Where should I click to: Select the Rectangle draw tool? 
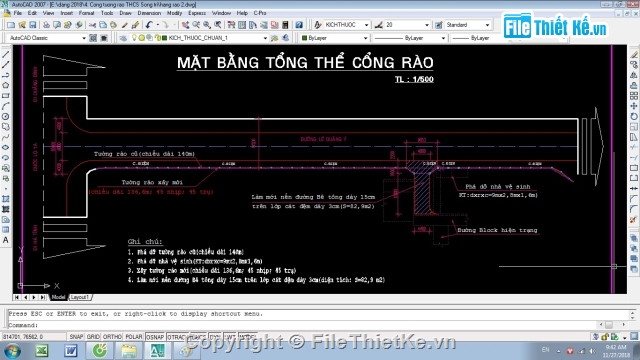(x=6, y=96)
